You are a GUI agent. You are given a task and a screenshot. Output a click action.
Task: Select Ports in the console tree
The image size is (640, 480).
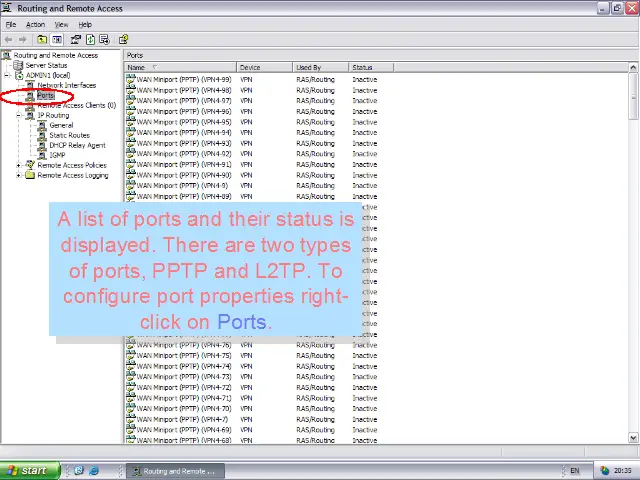(46, 95)
